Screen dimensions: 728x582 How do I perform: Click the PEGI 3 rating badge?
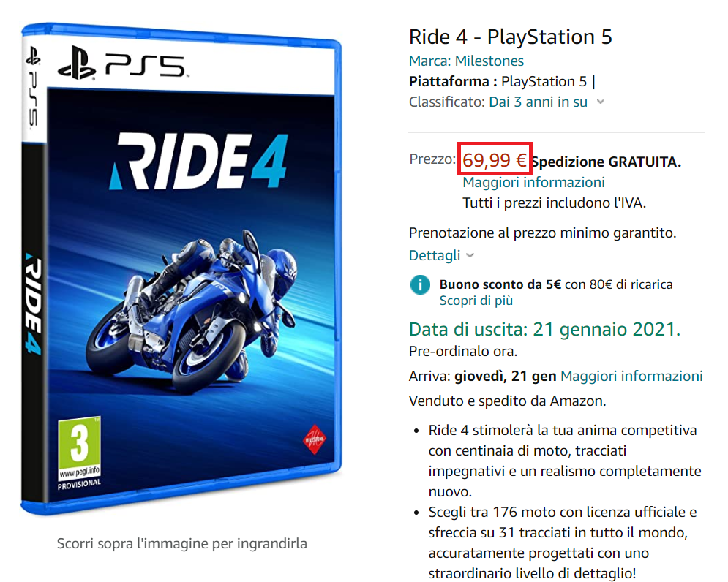point(79,448)
